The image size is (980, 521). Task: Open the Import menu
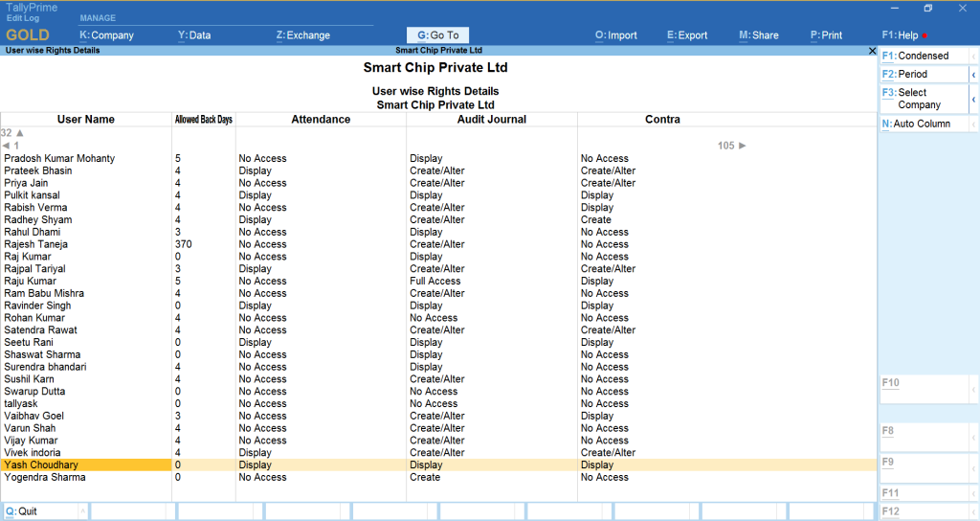click(615, 35)
